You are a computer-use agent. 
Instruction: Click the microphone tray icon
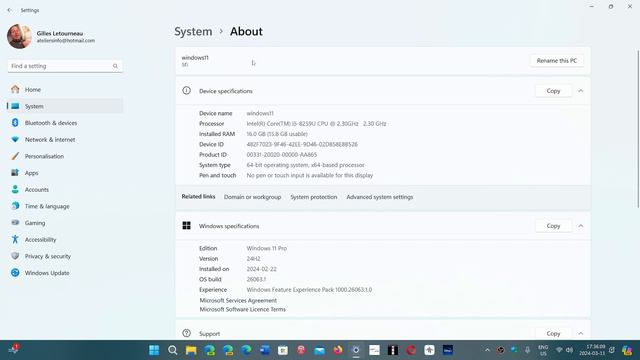point(527,350)
